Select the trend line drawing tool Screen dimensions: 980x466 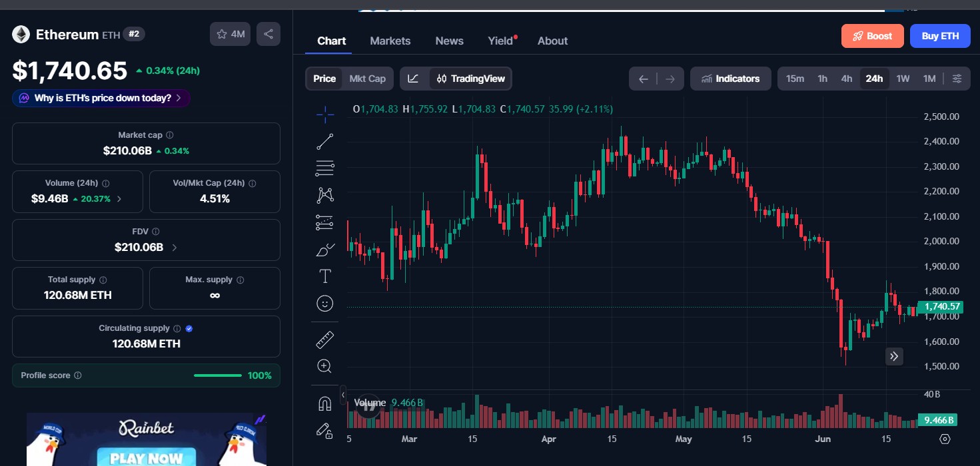point(325,141)
